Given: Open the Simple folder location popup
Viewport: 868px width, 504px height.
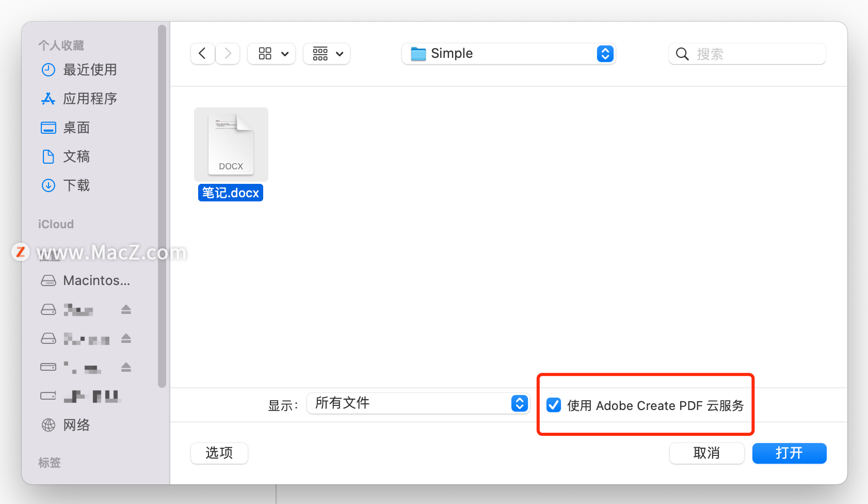Looking at the screenshot, I should (508, 54).
